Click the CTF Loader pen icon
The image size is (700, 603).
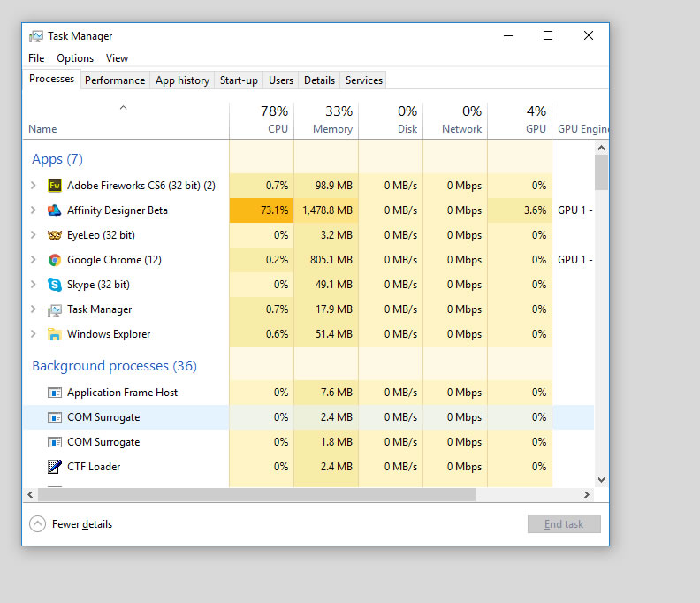tap(55, 467)
